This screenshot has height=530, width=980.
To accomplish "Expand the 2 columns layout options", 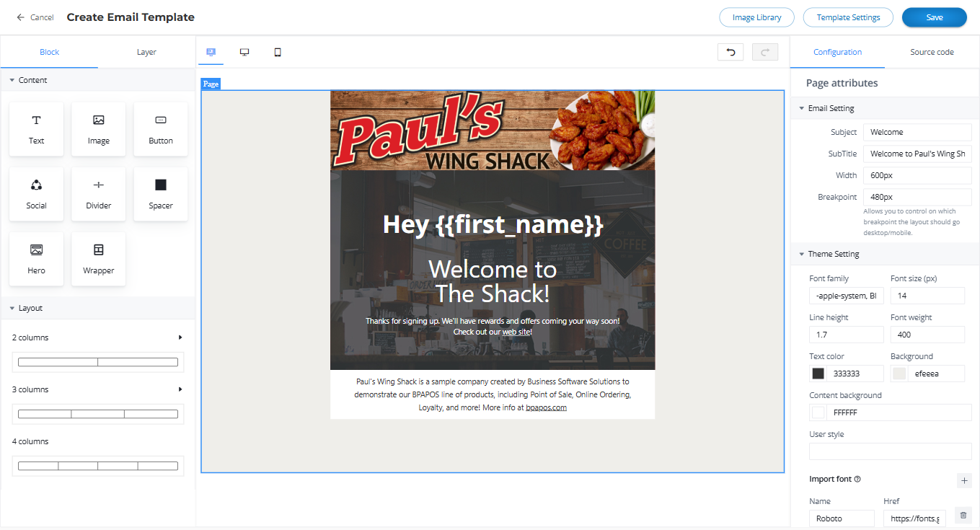I will [180, 337].
